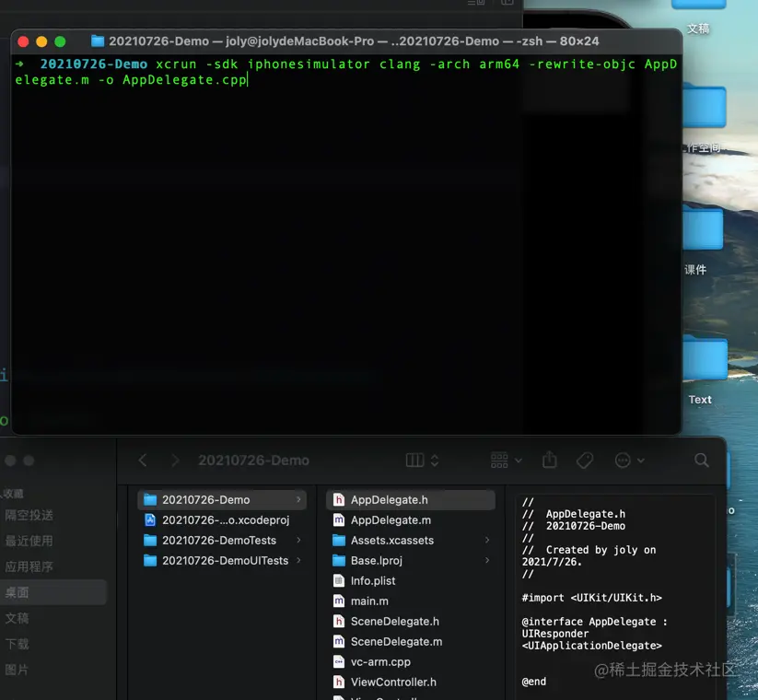The width and height of the screenshot is (758, 700).
Task: Click the Finder forward navigation arrow
Action: (x=175, y=461)
